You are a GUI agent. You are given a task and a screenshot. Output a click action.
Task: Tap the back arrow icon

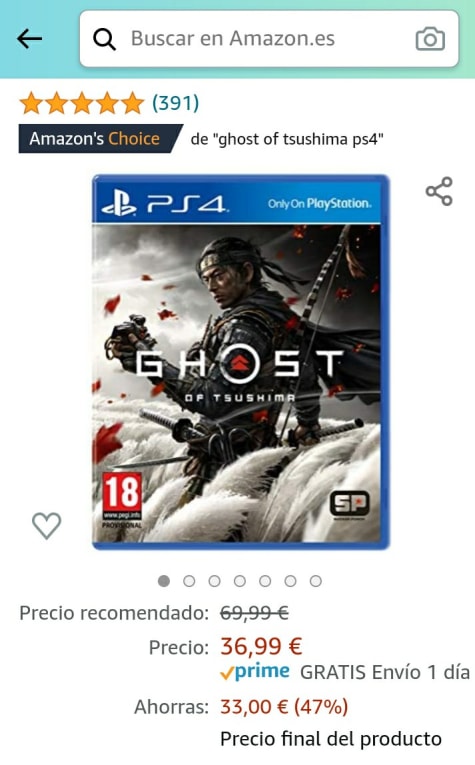coord(29,39)
